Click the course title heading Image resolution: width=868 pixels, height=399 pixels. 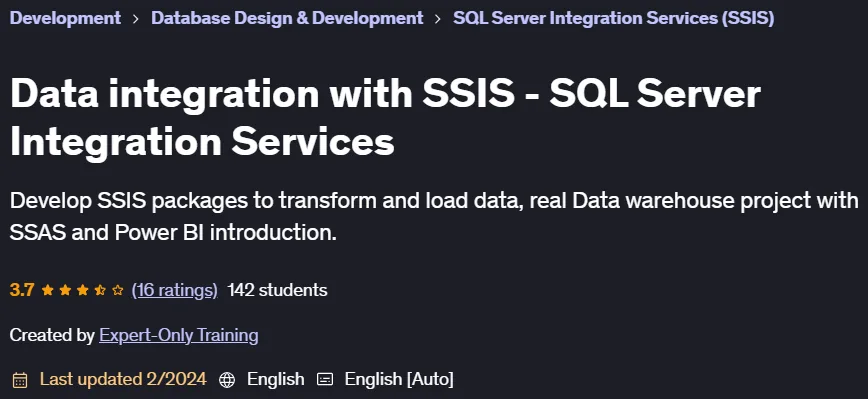pyautogui.click(x=385, y=117)
